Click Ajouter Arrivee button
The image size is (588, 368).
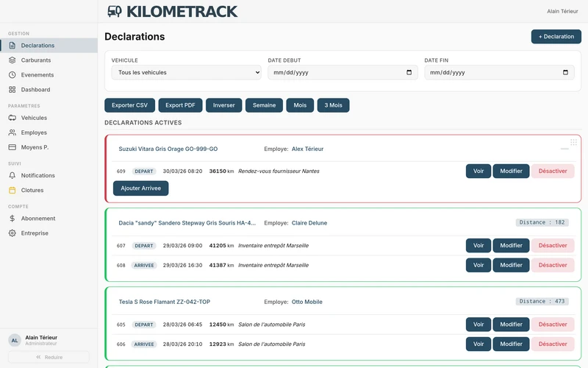point(140,188)
